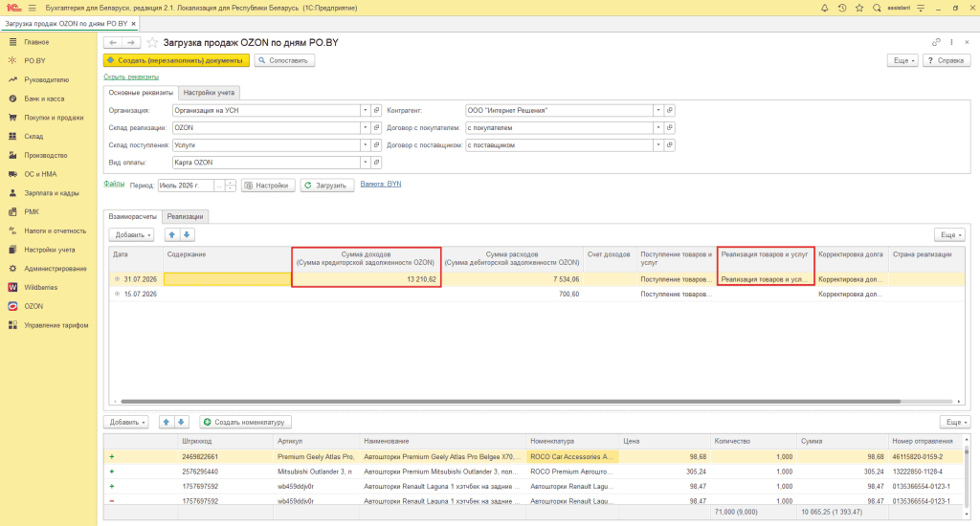
Task: Go back with the left arrow navigation button
Action: point(113,42)
